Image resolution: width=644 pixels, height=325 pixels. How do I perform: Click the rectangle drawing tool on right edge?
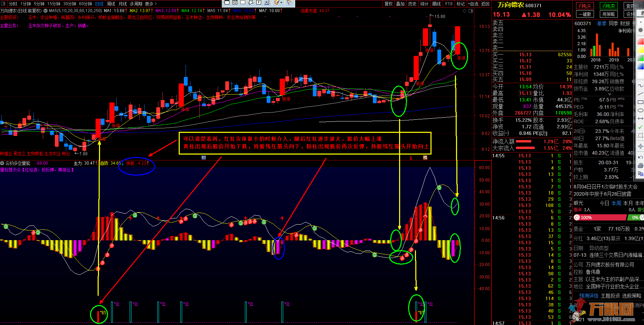tap(641, 102)
